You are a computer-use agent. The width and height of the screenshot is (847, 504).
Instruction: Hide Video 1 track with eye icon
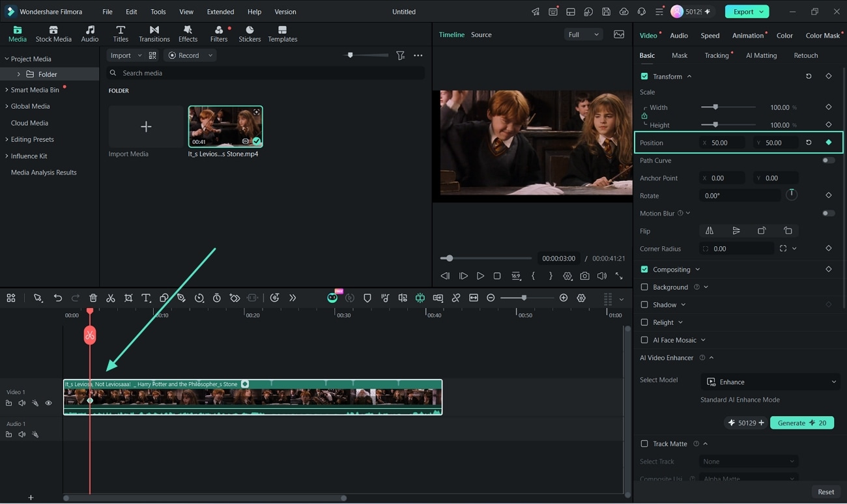coord(48,403)
